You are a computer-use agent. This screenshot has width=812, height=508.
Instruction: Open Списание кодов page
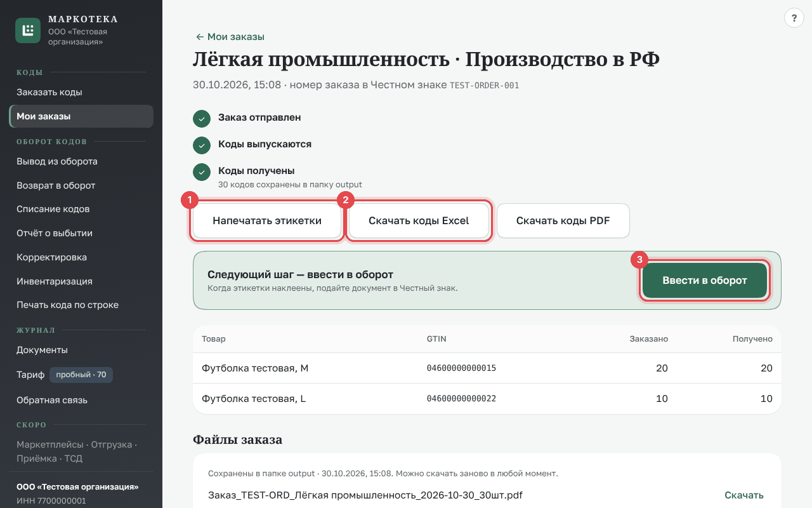[x=81, y=209]
